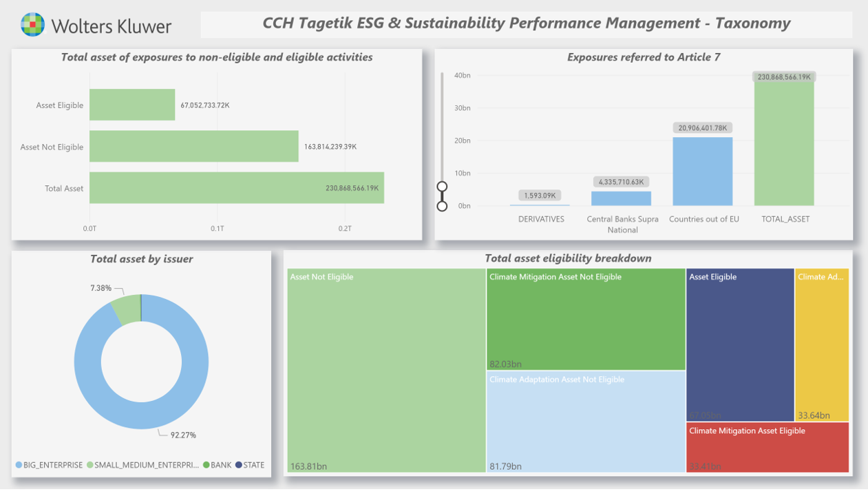Select the STATE legend marker
The width and height of the screenshot is (868, 496).
click(239, 465)
